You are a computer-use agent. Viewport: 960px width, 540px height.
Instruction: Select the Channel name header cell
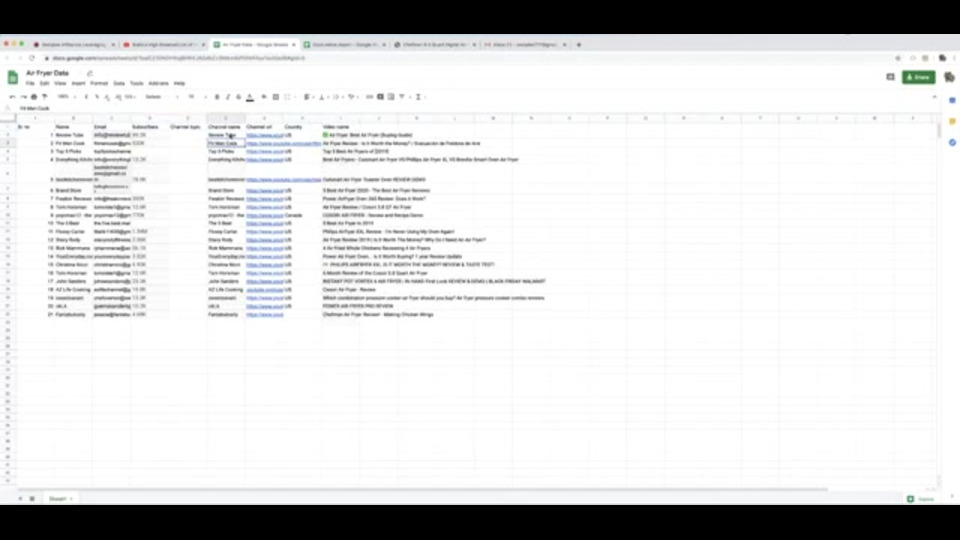(x=226, y=127)
